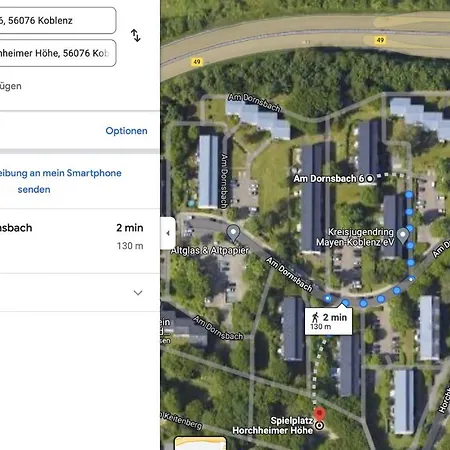450x450 pixels.
Task: Select the Kreisjugendring Mayen-Koblenz eV pin
Action: click(x=403, y=236)
